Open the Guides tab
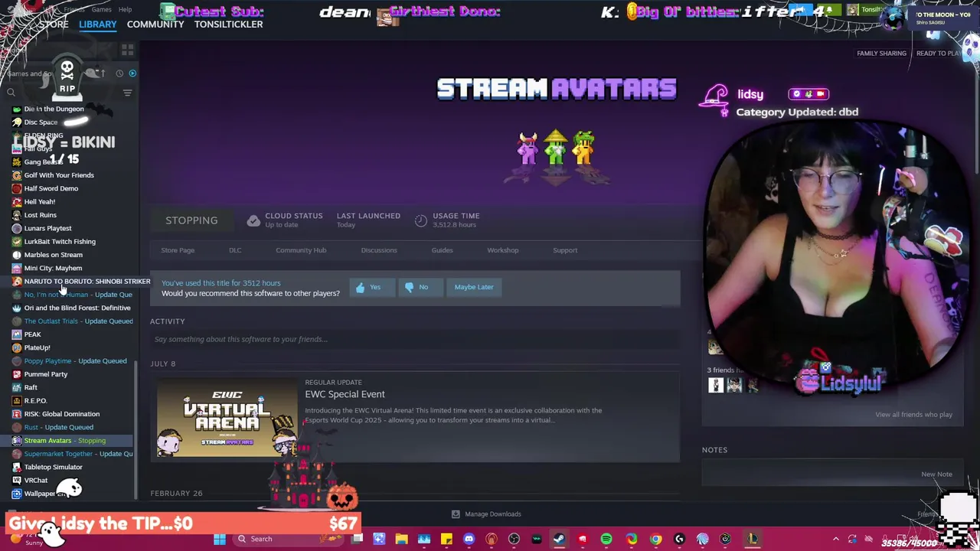This screenshot has width=980, height=551. (x=442, y=250)
